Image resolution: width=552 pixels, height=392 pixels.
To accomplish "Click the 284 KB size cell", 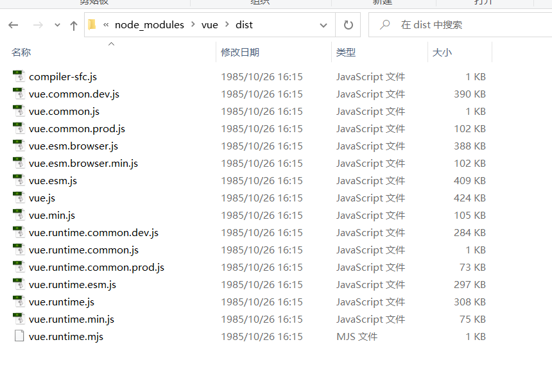I will pyautogui.click(x=470, y=233).
